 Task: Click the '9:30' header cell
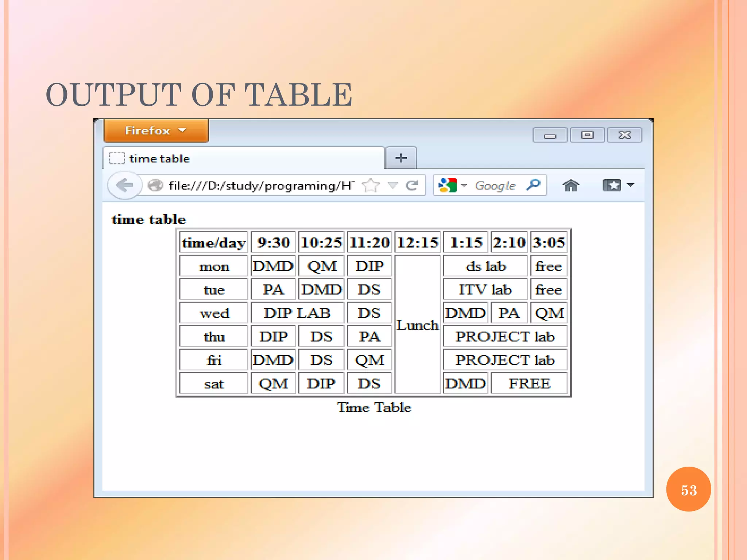click(x=273, y=242)
